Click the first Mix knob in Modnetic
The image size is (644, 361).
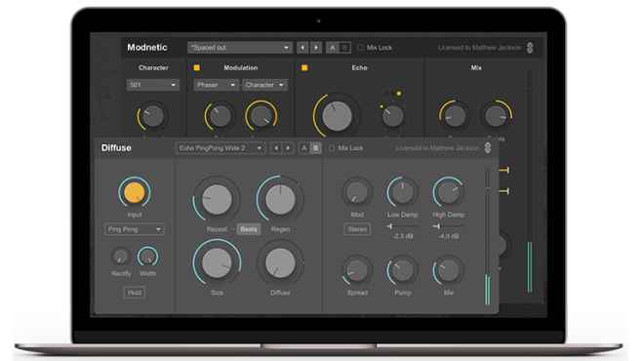pos(455,116)
